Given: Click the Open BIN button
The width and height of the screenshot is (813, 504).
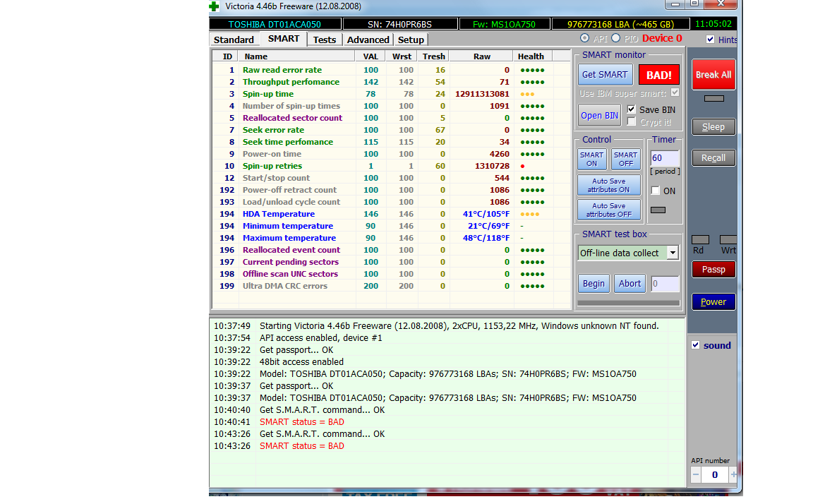Looking at the screenshot, I should 599,115.
